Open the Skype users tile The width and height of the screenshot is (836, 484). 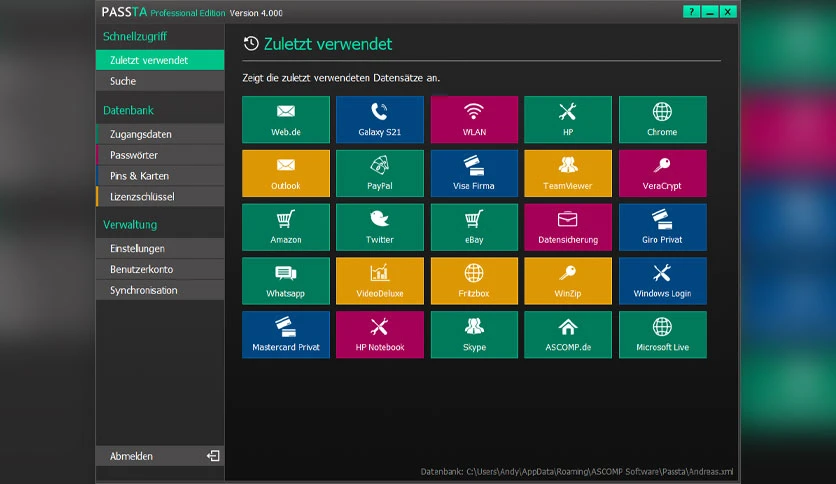pos(474,335)
